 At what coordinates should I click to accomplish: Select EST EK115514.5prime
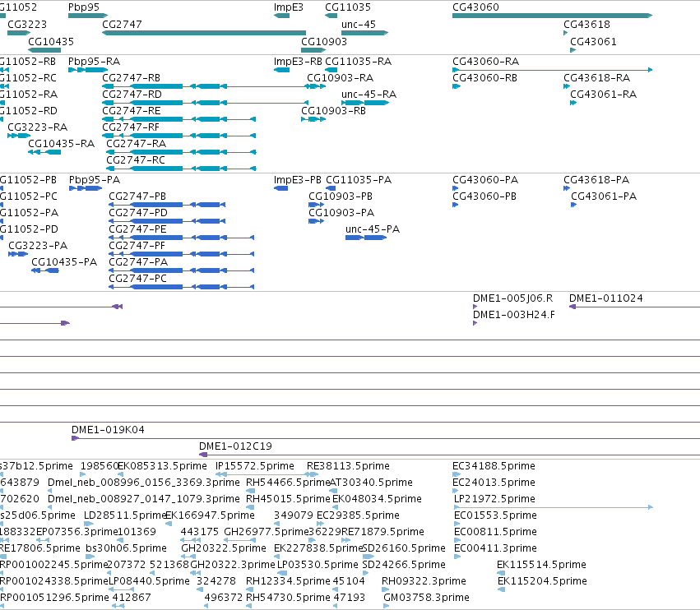541,565
